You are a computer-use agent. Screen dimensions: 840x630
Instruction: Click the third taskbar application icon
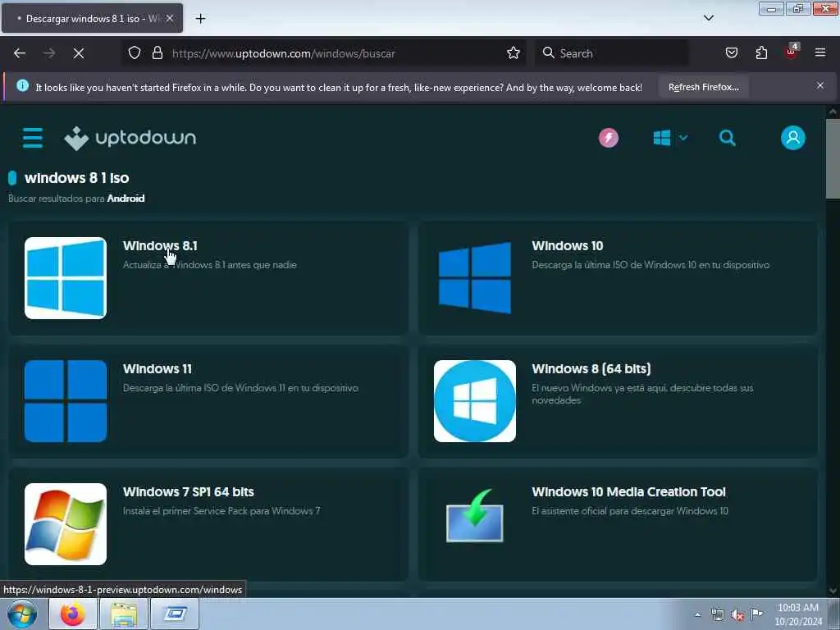coord(175,614)
